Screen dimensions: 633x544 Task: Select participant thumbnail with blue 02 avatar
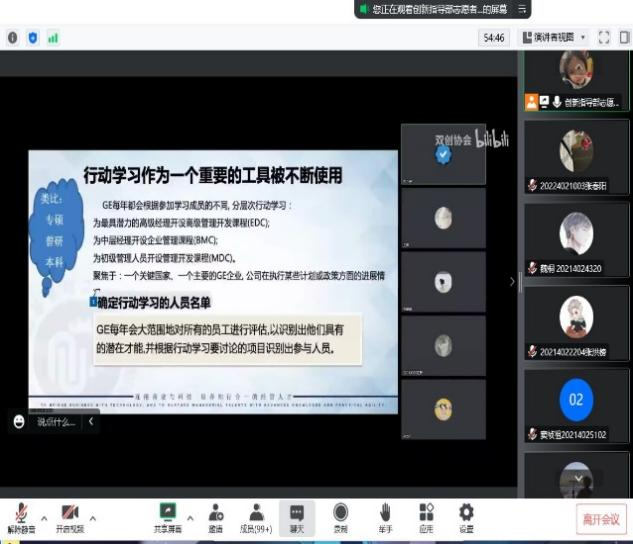point(575,398)
